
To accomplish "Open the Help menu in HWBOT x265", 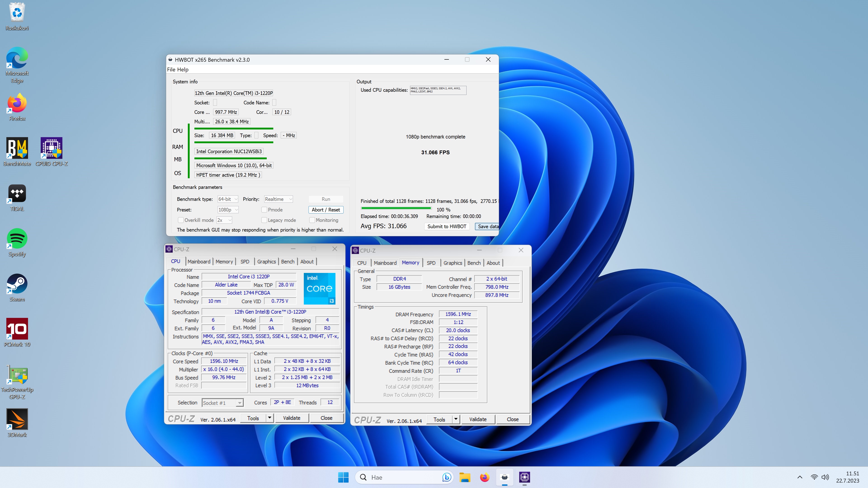I will (183, 69).
